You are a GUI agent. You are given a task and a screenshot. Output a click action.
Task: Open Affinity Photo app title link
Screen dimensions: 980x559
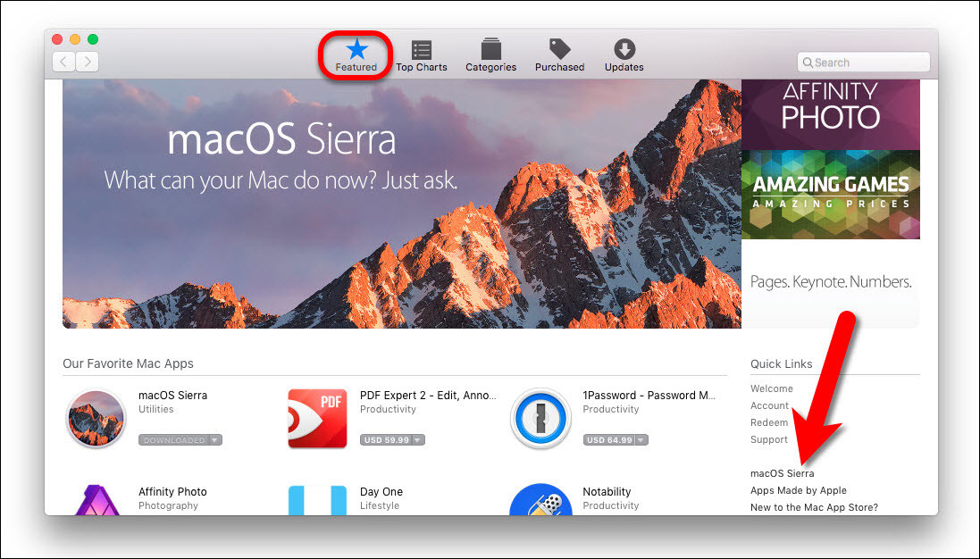[172, 491]
